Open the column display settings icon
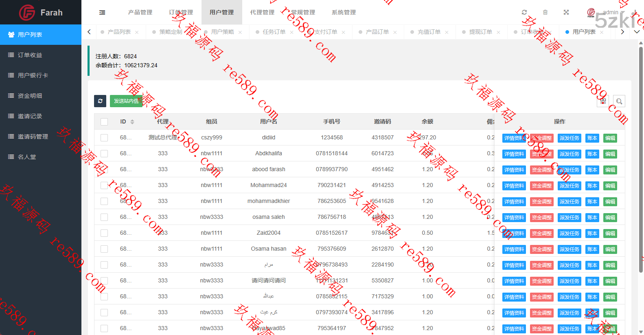The image size is (644, 335). 603,101
